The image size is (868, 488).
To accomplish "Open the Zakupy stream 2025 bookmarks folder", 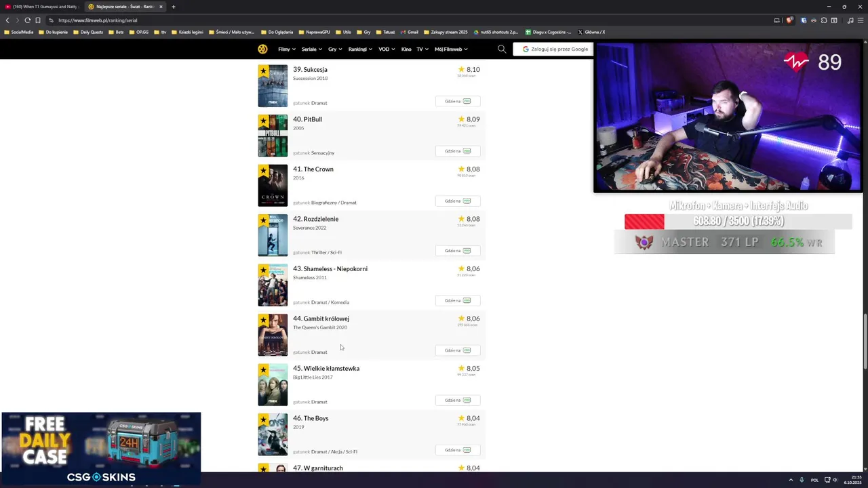I will 446,32.
